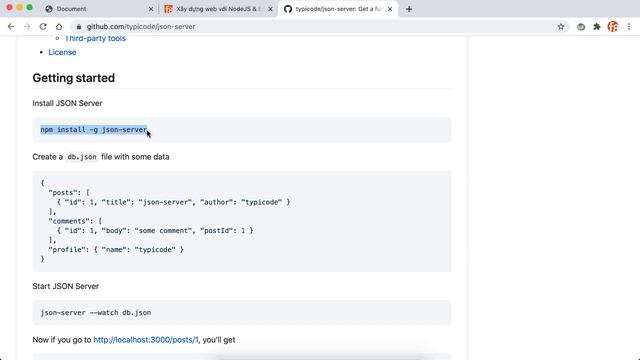Bookmark this page with the star icon
Screen dimensions: 640x360
[561, 27]
